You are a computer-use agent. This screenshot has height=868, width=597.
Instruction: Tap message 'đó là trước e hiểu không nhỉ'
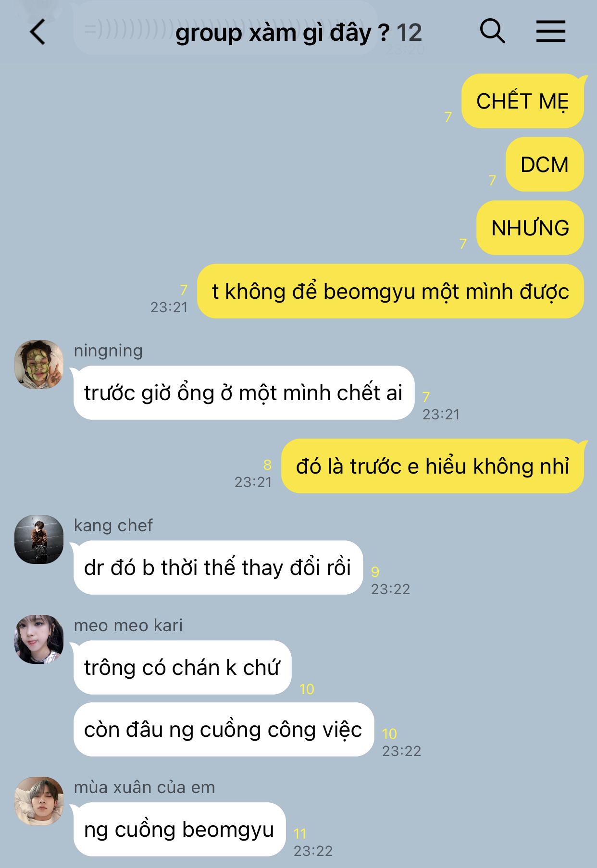[x=433, y=466]
